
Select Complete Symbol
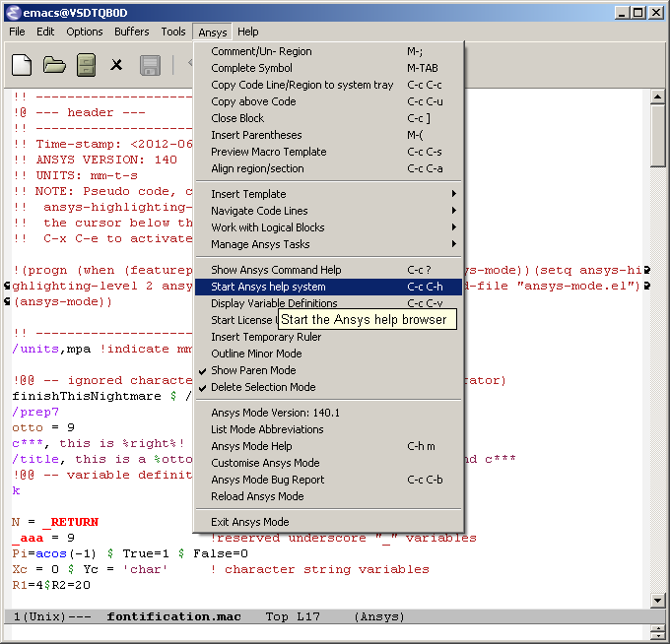pos(328,68)
